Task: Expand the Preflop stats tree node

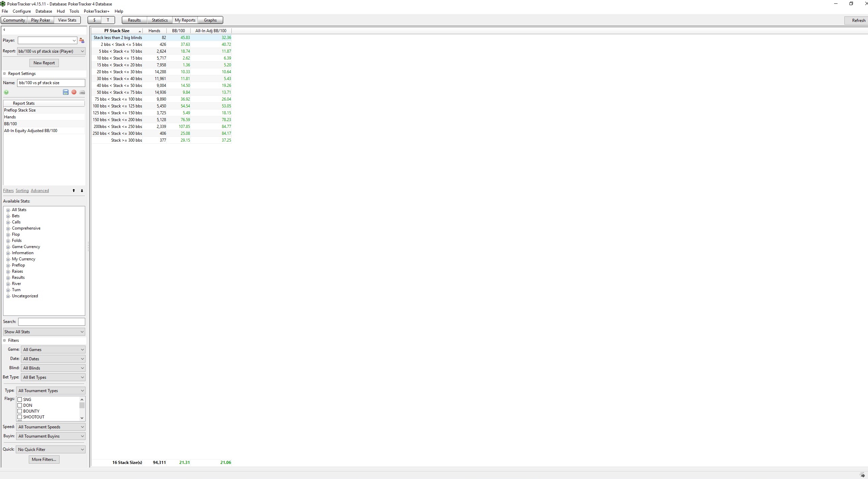Action: coord(8,266)
